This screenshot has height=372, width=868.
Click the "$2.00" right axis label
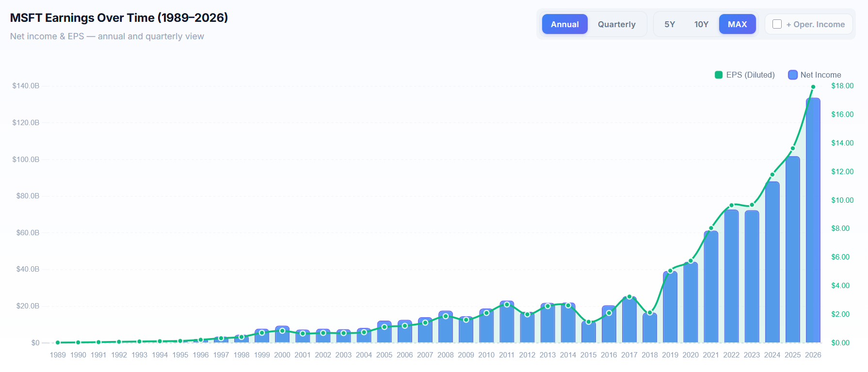click(840, 314)
